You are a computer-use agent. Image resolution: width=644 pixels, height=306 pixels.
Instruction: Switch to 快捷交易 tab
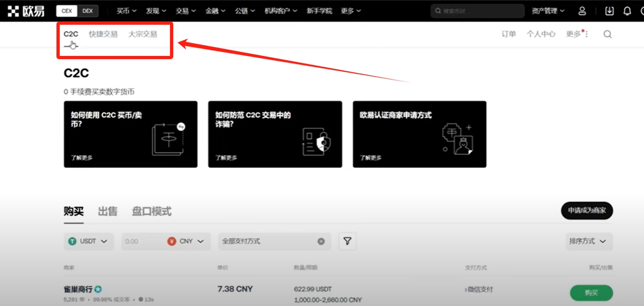click(103, 34)
